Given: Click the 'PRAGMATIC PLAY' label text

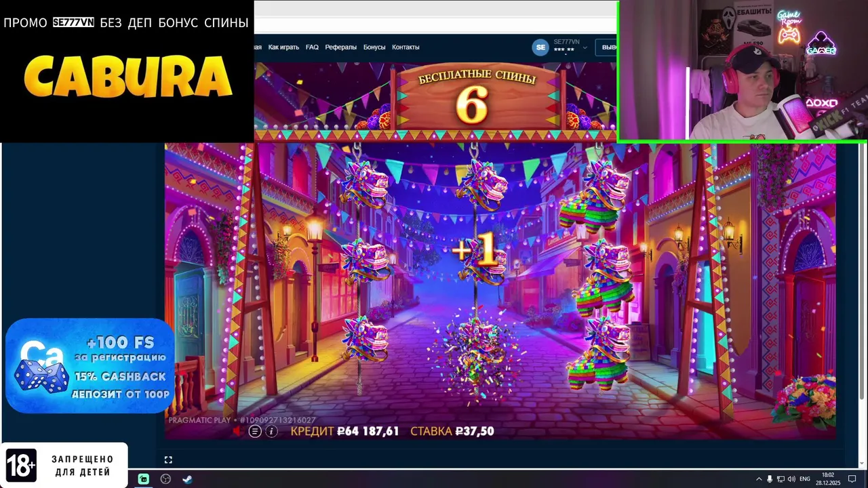Looking at the screenshot, I should 199,420.
